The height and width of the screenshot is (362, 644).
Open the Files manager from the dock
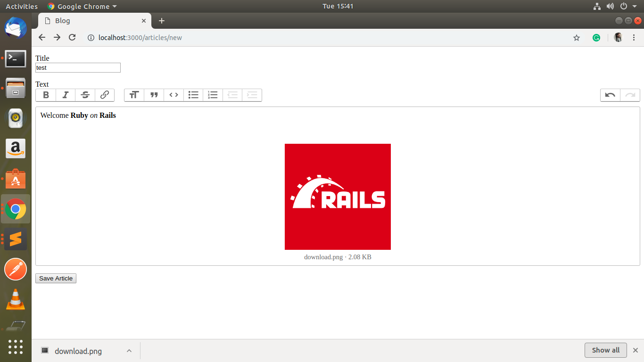coord(16,88)
